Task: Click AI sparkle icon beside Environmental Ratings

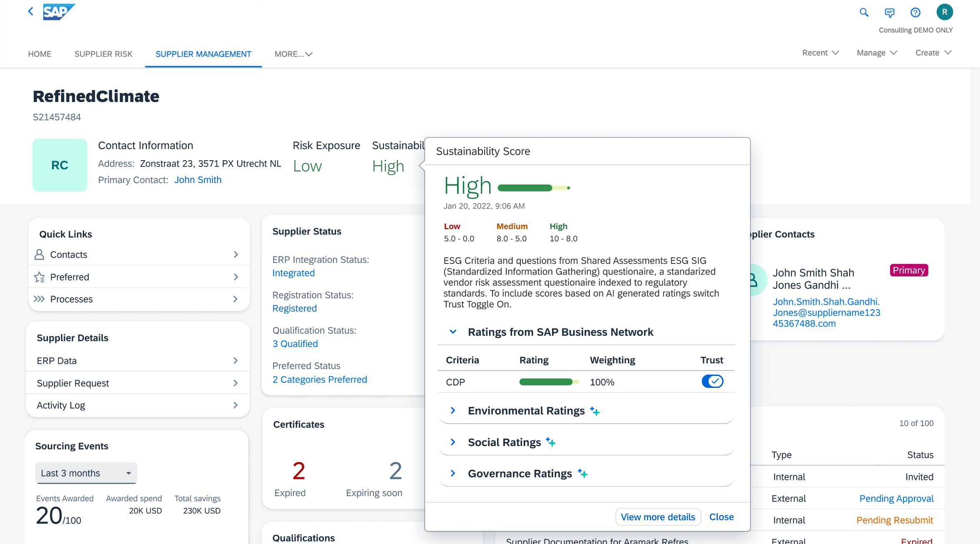Action: [x=595, y=411]
